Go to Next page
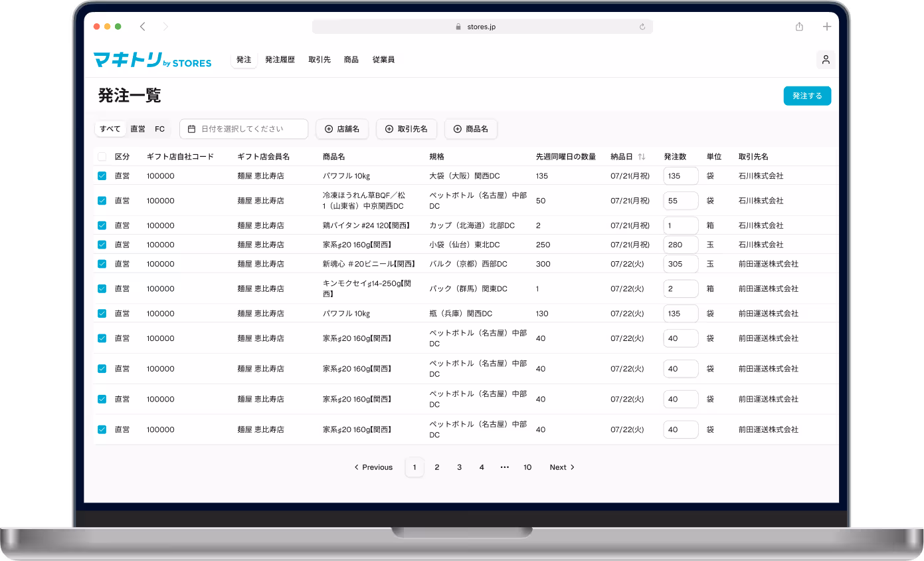This screenshot has height=561, width=924. coord(562,467)
